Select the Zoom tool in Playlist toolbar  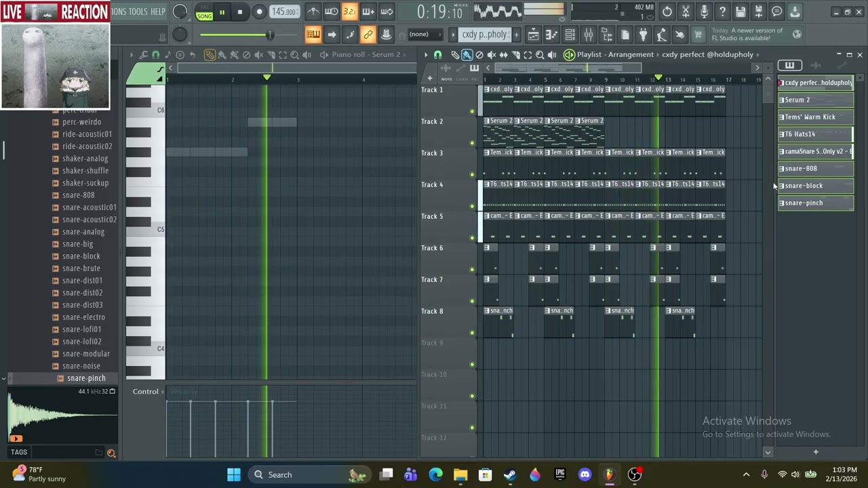click(540, 55)
